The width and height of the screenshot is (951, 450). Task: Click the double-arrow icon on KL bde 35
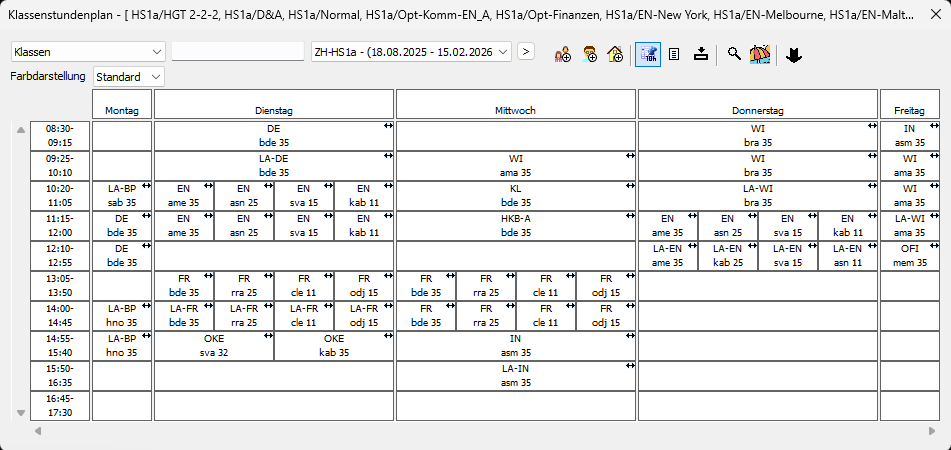click(x=630, y=186)
